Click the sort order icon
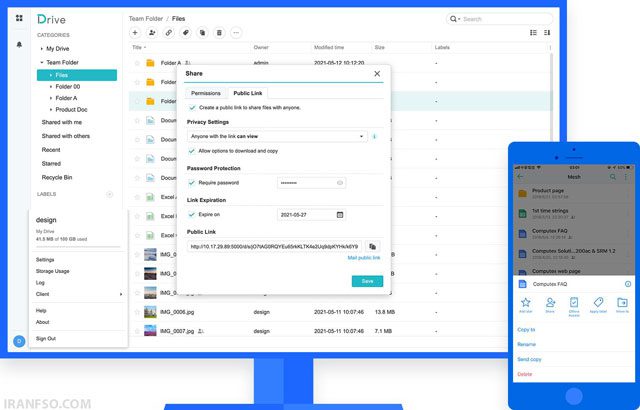 (547, 33)
